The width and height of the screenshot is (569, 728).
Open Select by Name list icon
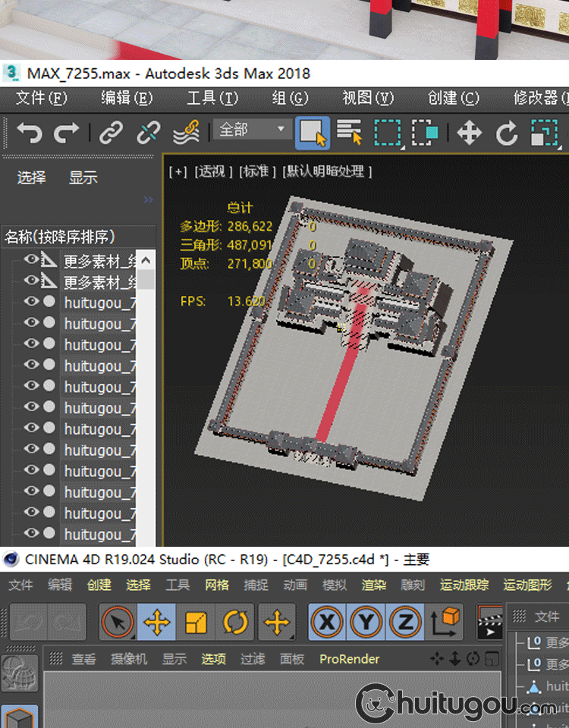(349, 132)
